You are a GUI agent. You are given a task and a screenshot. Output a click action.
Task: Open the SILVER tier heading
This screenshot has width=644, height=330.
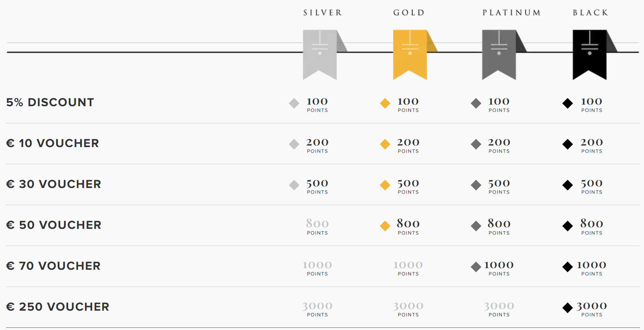[x=323, y=13]
